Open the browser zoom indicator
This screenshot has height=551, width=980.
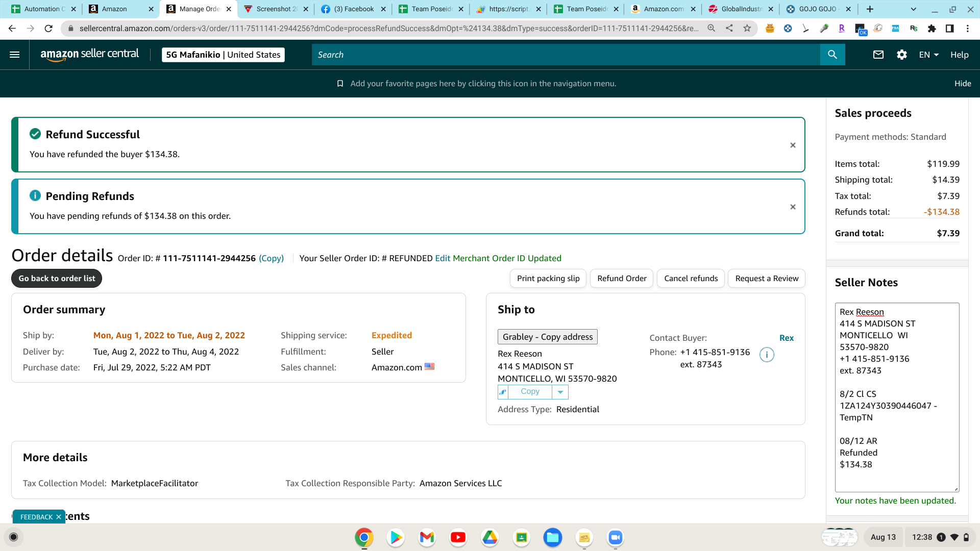pyautogui.click(x=711, y=29)
